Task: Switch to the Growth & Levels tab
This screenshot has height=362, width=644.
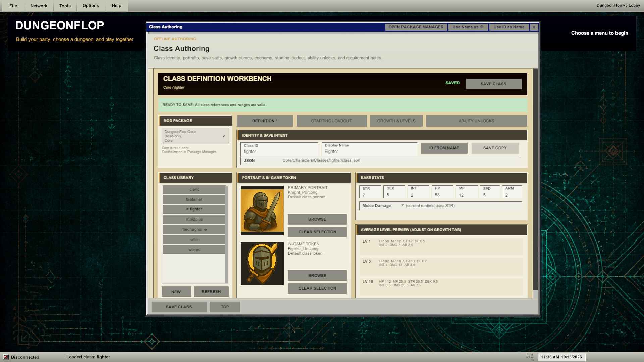Action: click(x=396, y=121)
